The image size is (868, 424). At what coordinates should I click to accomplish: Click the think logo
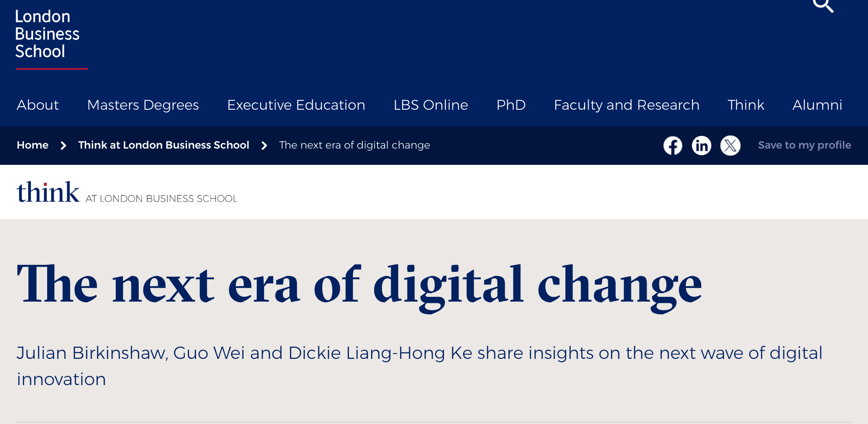(48, 193)
